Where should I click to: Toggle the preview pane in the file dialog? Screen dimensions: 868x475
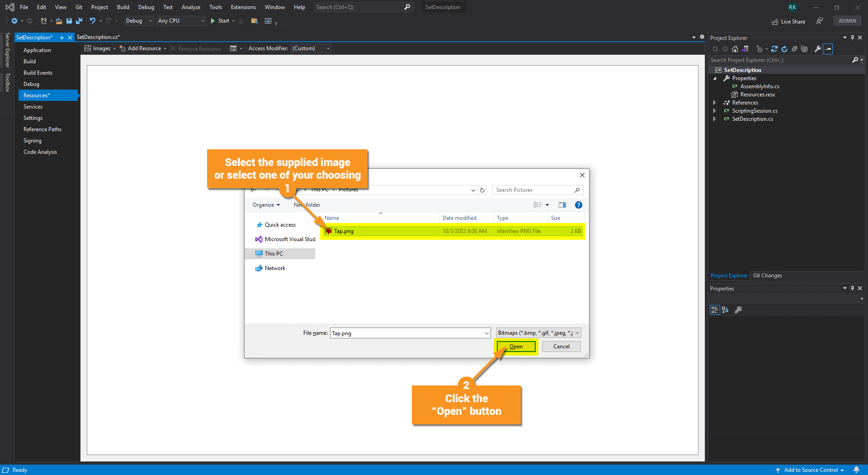562,205
